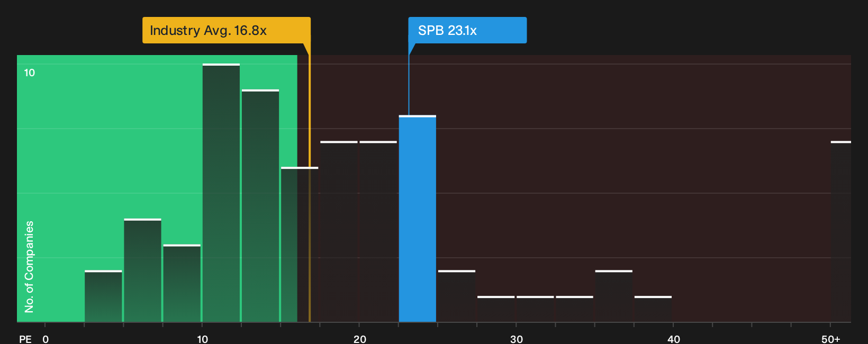Select the blue SPB histogram bar
The height and width of the screenshot is (344, 868).
pyautogui.click(x=418, y=219)
